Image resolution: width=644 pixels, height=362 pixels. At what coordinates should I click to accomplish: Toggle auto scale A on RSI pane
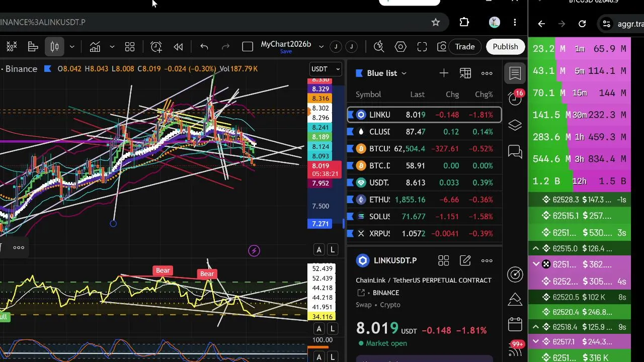318,329
